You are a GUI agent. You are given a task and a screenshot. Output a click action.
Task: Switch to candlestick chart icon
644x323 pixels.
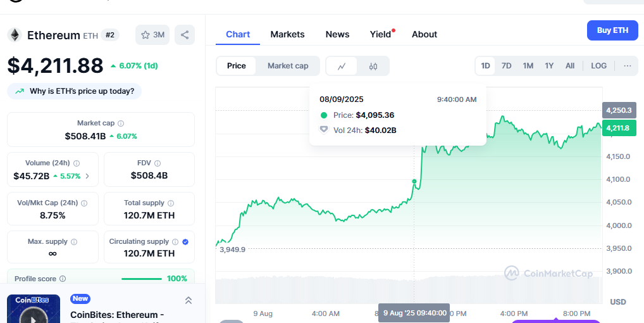(x=373, y=66)
